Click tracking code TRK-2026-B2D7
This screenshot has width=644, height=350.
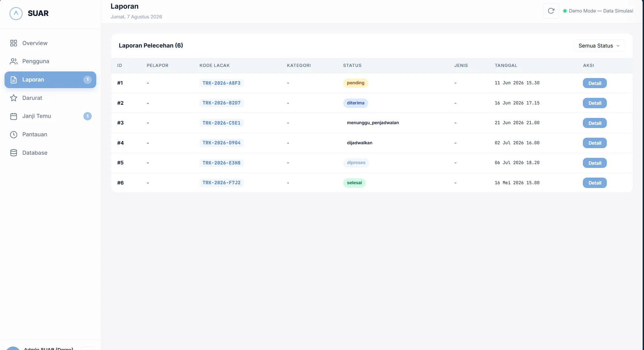tap(222, 103)
